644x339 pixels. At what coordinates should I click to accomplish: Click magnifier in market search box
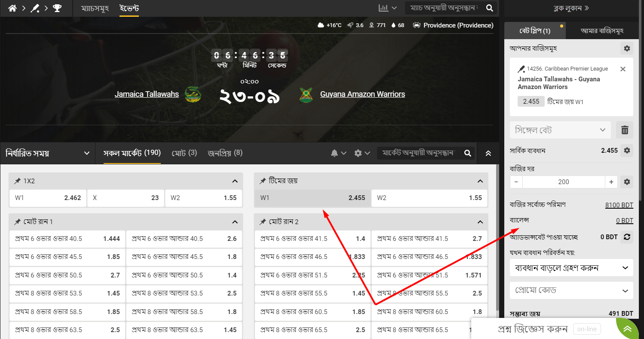coord(468,153)
